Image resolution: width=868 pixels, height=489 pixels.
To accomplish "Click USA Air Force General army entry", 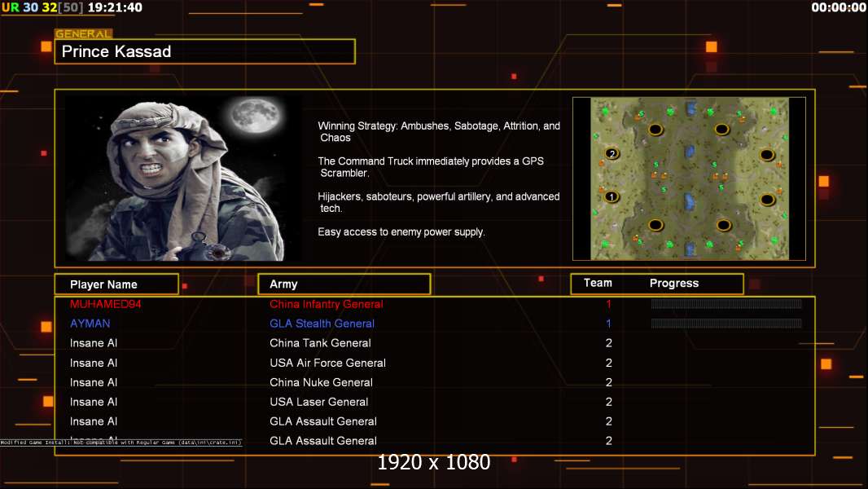I will (x=327, y=363).
